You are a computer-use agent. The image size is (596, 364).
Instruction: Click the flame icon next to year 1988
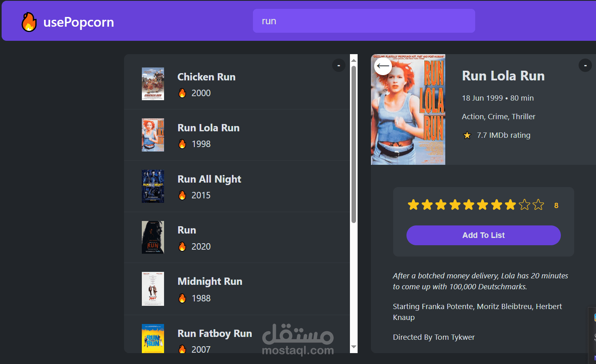(182, 298)
